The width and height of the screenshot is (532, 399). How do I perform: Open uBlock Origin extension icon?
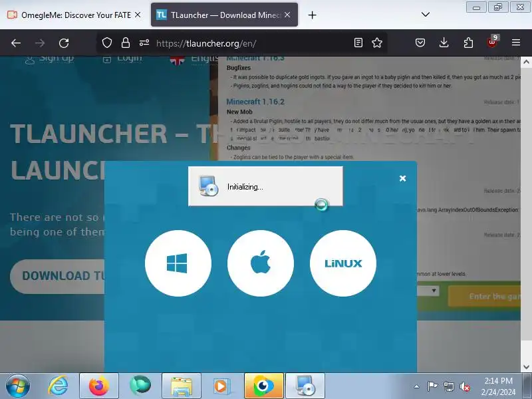coord(493,42)
